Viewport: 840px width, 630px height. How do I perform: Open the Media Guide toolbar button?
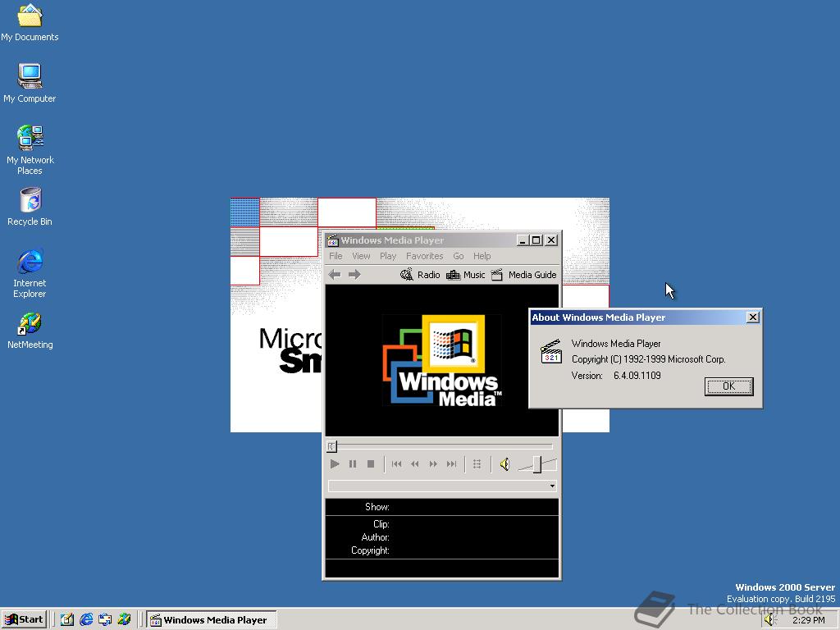(x=524, y=275)
